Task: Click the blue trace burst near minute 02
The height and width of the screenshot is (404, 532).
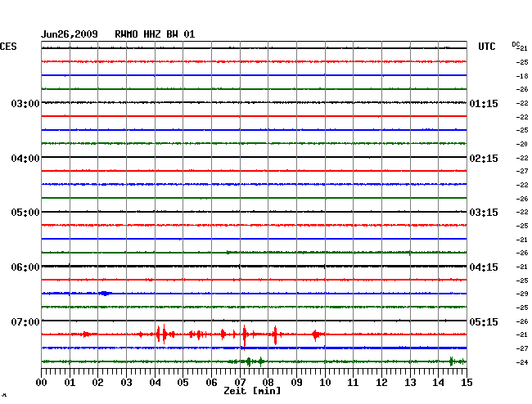Action: click(x=105, y=293)
